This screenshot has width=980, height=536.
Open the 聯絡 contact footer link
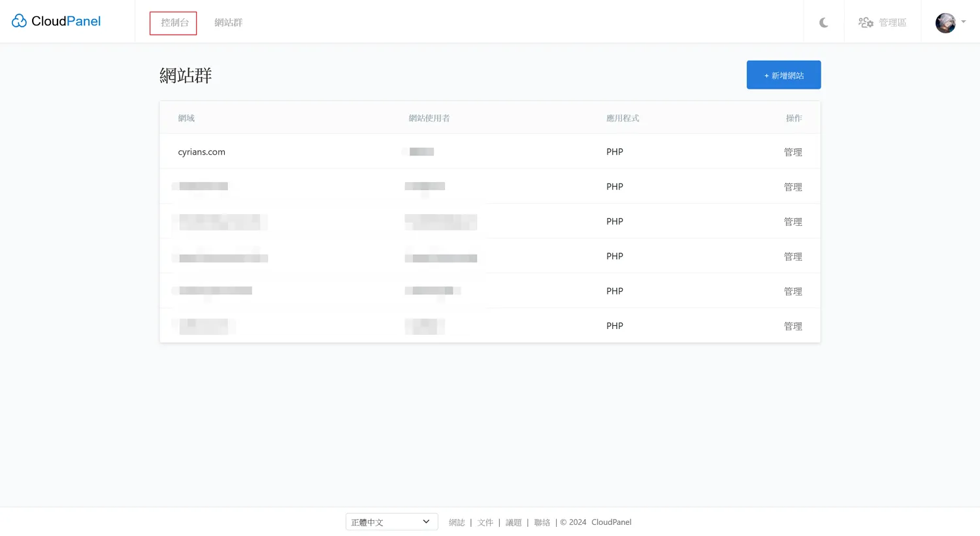[x=542, y=522]
